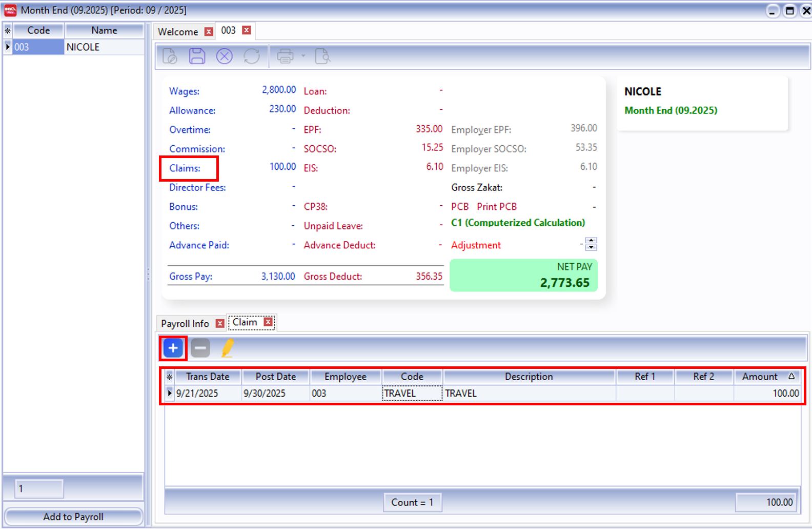Click the TRAVEL code cell
This screenshot has width=812, height=529.
pos(412,394)
